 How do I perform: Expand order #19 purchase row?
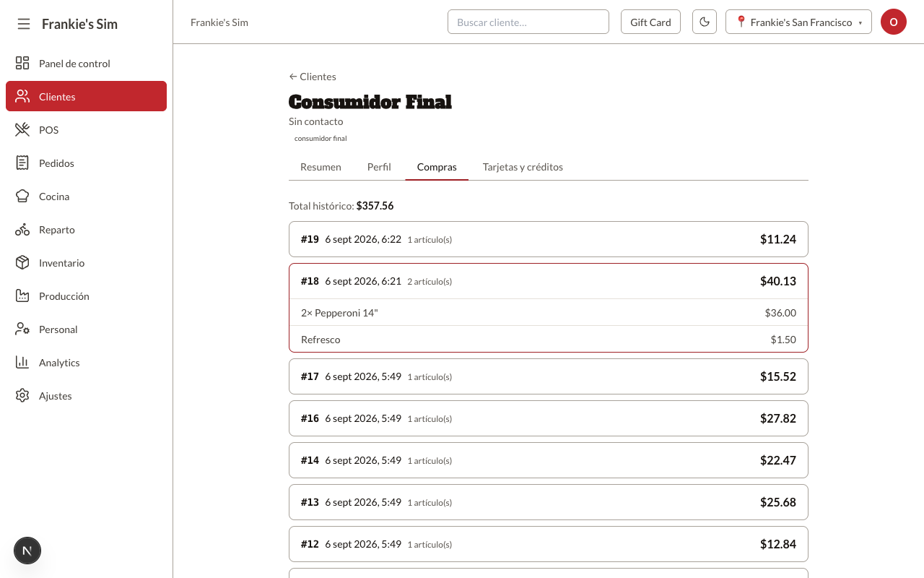click(549, 239)
